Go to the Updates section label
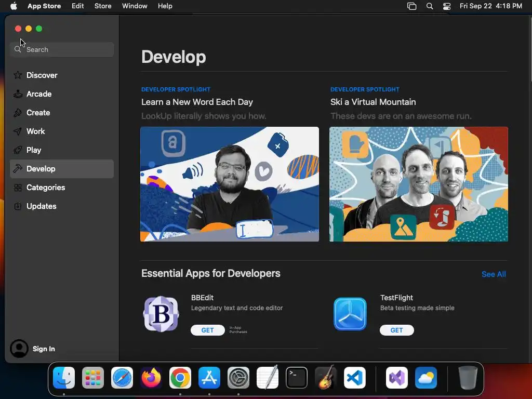The height and width of the screenshot is (399, 532). click(42, 206)
